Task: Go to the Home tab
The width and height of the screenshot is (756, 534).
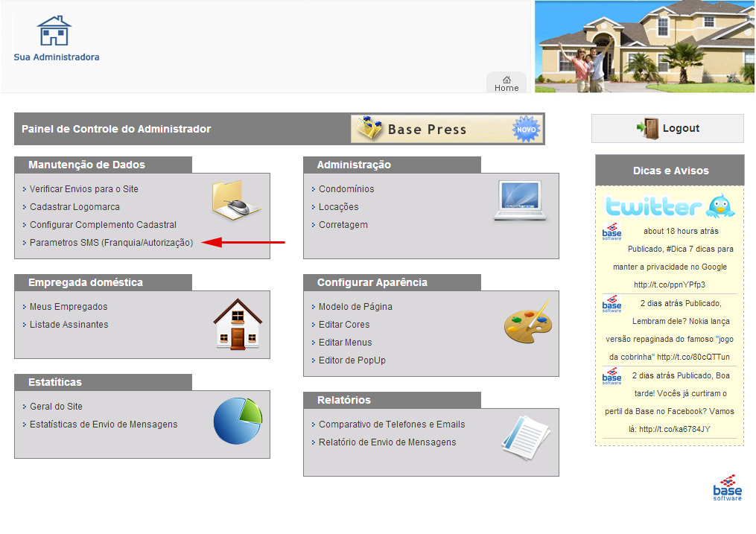Action: pos(506,83)
